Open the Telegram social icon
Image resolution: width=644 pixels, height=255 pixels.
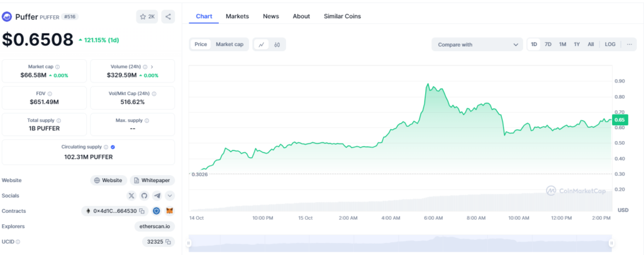pos(157,196)
